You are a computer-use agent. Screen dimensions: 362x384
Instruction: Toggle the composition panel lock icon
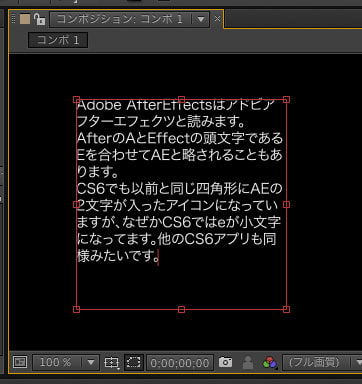(39, 19)
